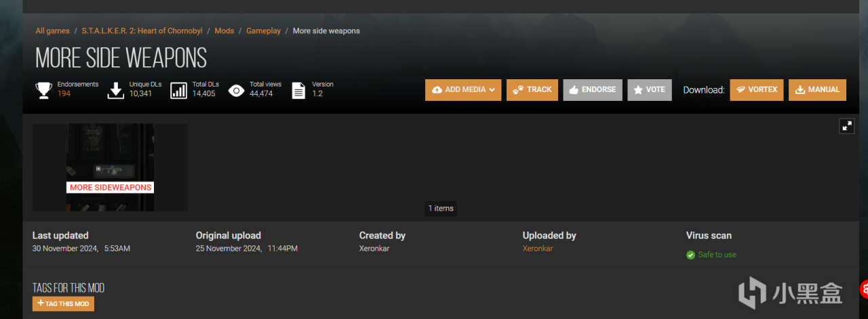The height and width of the screenshot is (319, 868).
Task: Open the ADD MEDIA dropdown
Action: point(463,89)
